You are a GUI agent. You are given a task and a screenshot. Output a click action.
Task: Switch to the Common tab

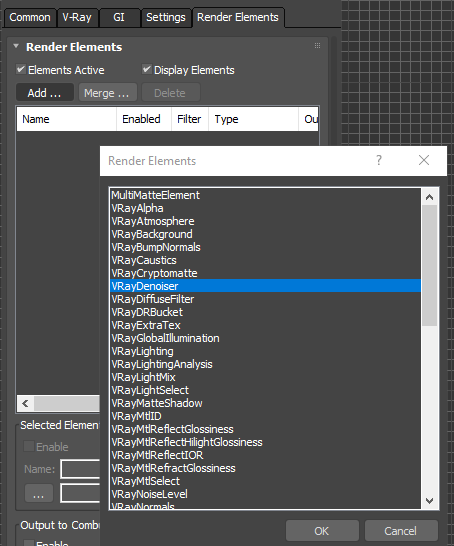pos(30,17)
